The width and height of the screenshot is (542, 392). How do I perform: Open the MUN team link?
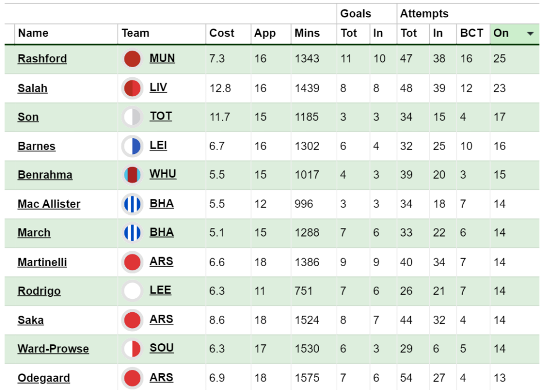162,58
